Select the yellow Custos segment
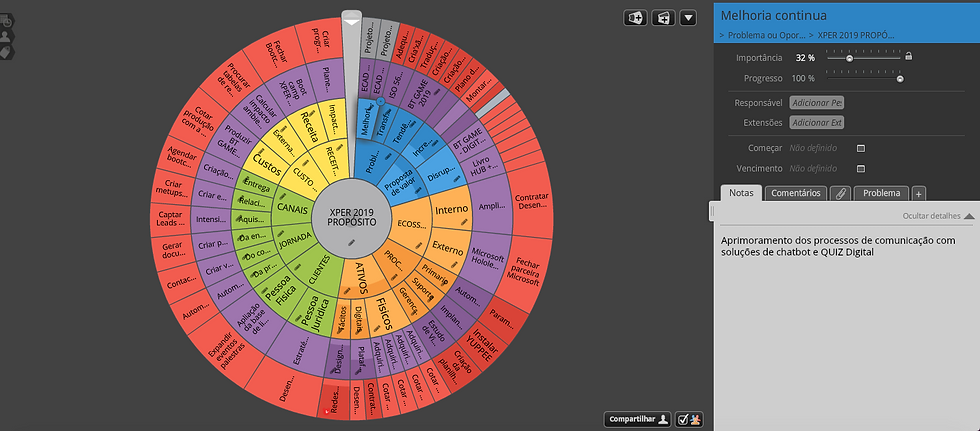This screenshot has width=980, height=431. point(268,166)
